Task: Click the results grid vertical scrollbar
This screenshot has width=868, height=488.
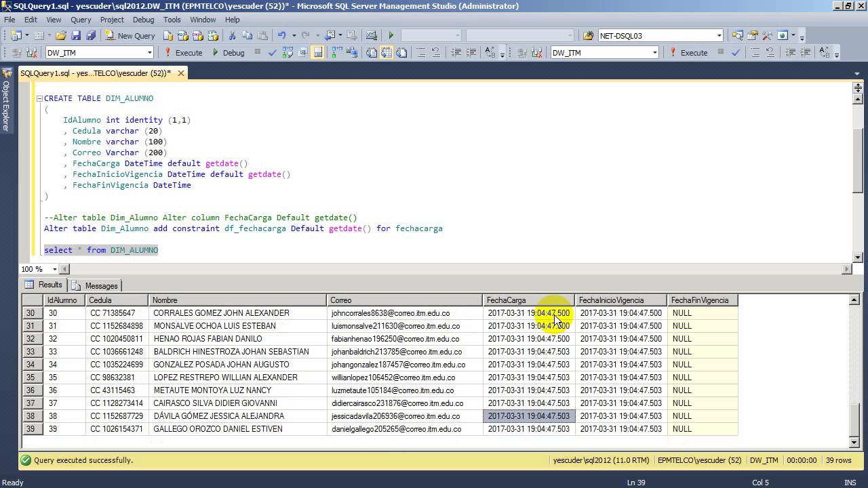Action: [854, 371]
